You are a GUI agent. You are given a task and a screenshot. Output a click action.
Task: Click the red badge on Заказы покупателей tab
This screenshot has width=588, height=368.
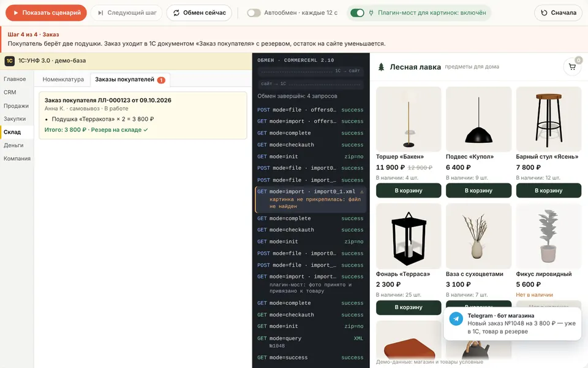(x=161, y=80)
